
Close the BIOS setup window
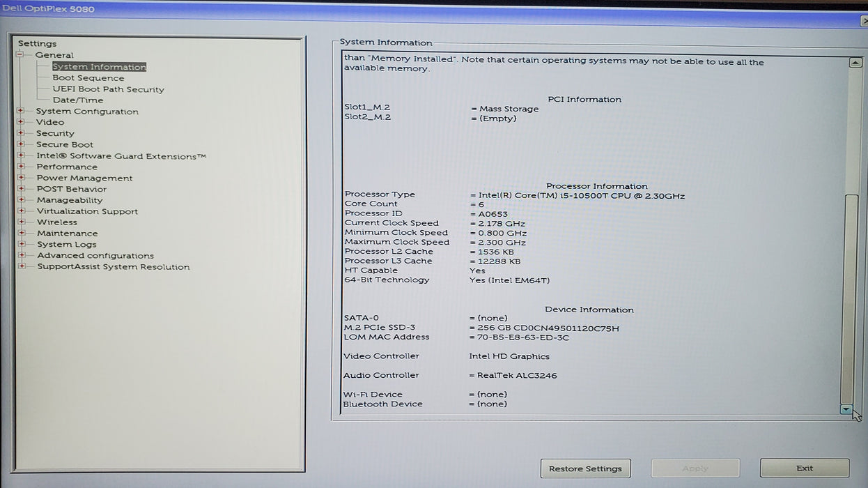(x=865, y=21)
